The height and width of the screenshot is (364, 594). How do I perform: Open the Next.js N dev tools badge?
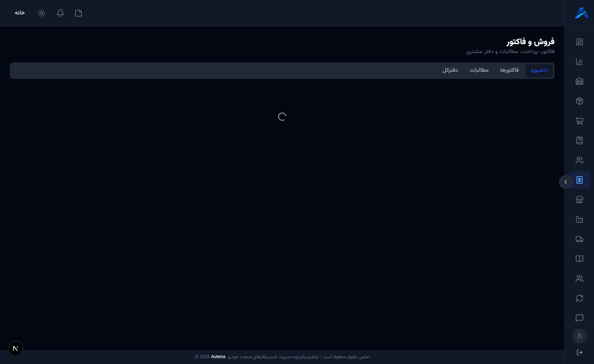(16, 348)
